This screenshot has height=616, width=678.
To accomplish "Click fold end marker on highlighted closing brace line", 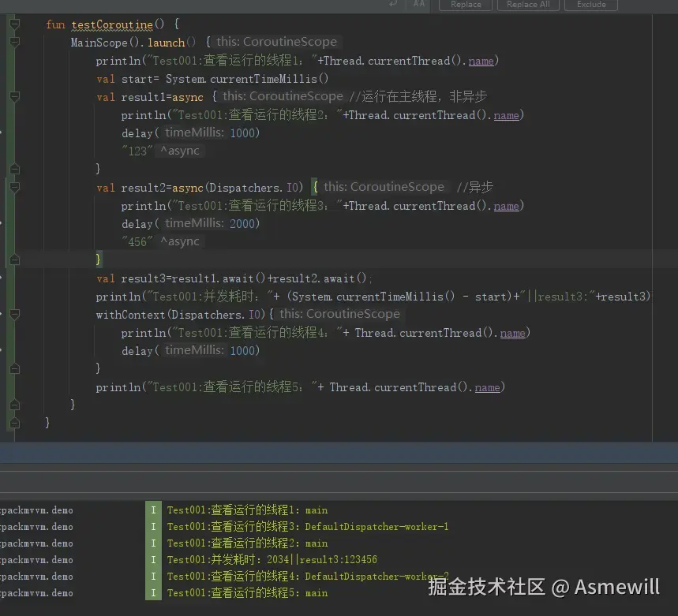I will click(14, 259).
